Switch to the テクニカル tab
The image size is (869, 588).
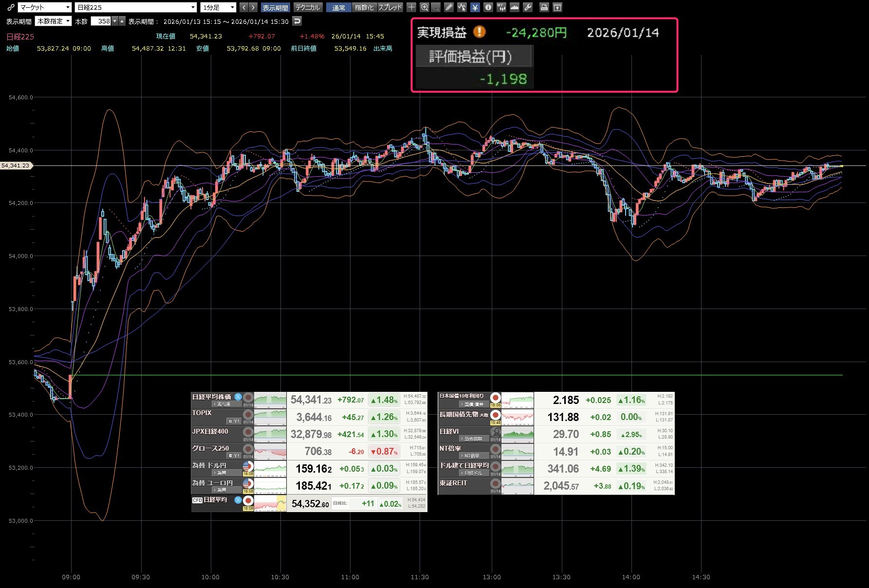tap(308, 7)
